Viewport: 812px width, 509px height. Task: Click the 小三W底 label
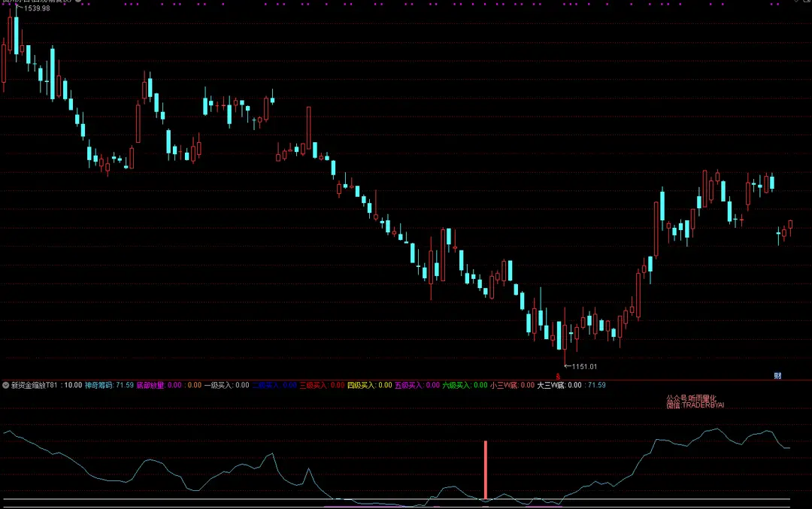[504, 385]
